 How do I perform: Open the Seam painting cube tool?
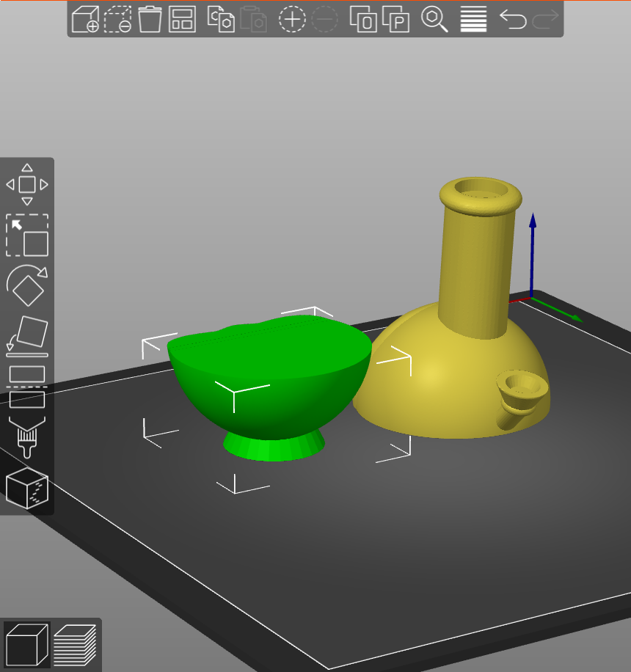[27, 488]
